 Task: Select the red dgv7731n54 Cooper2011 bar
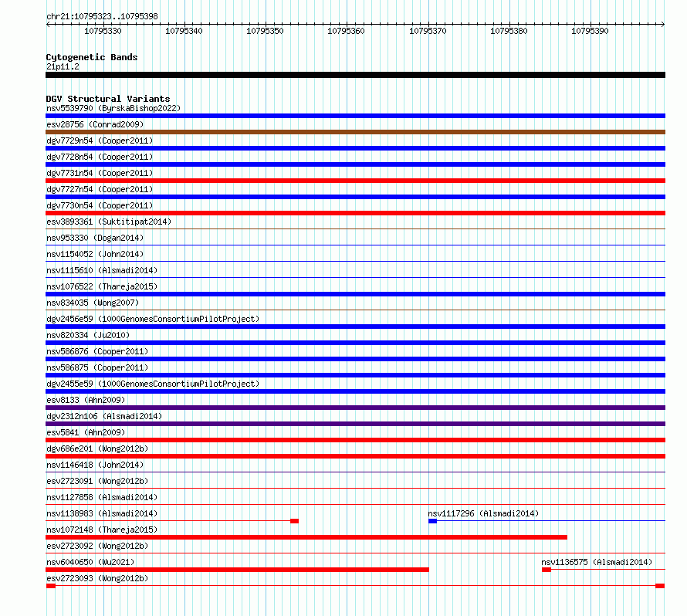click(x=355, y=181)
